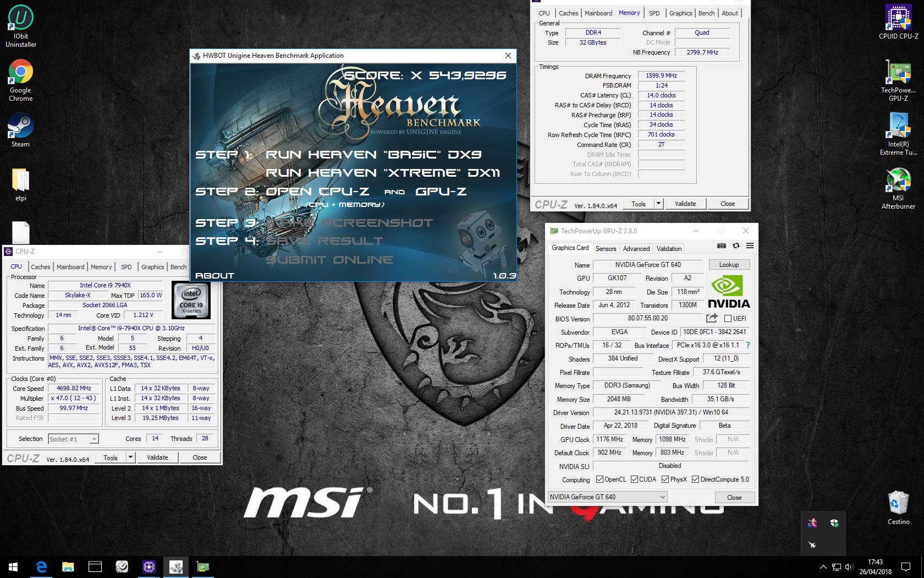Open the Bench tab in top CPU-Z window
The width and height of the screenshot is (924, 578).
707,13
